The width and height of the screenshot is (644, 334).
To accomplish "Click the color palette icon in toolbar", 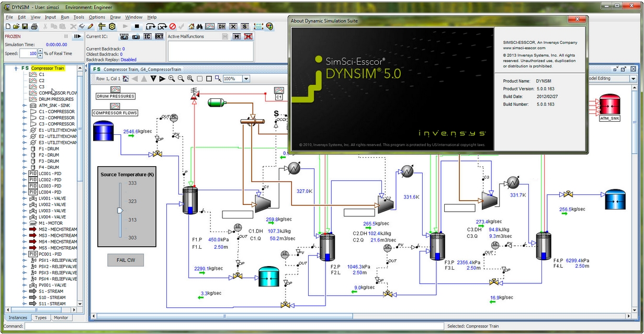I will tap(269, 26).
